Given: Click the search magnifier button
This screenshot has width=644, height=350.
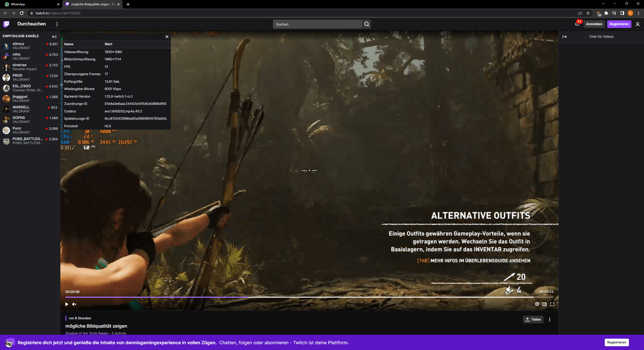Looking at the screenshot, I should tap(367, 24).
